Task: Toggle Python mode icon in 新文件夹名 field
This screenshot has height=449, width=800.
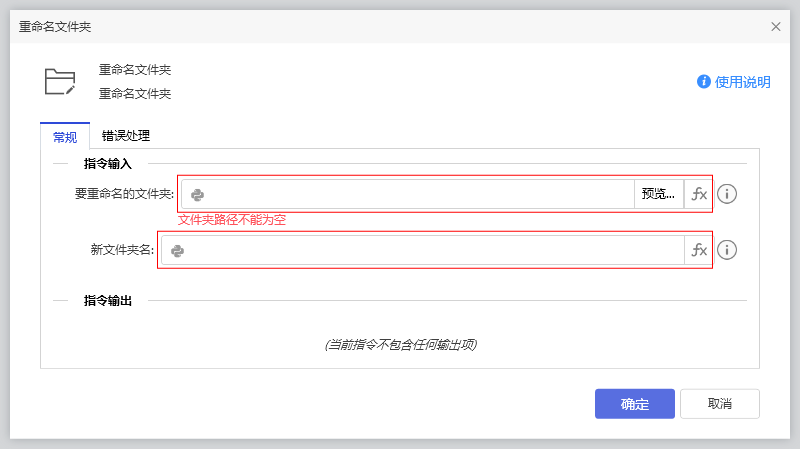Action: click(178, 250)
